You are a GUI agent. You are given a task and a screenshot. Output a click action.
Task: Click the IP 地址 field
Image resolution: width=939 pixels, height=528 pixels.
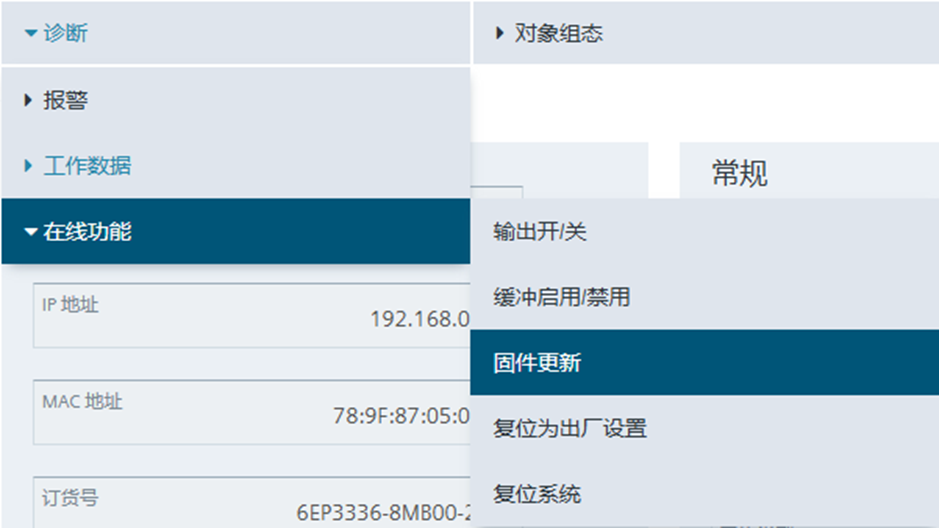pyautogui.click(x=250, y=316)
